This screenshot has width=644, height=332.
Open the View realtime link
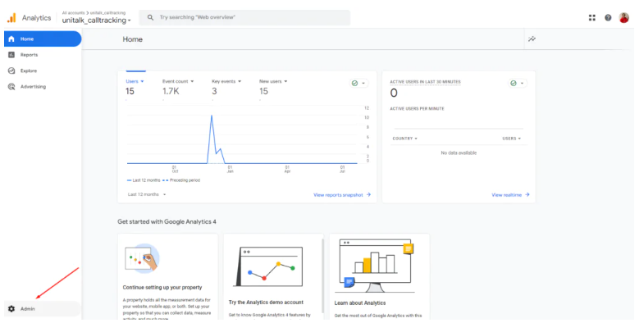(x=510, y=195)
